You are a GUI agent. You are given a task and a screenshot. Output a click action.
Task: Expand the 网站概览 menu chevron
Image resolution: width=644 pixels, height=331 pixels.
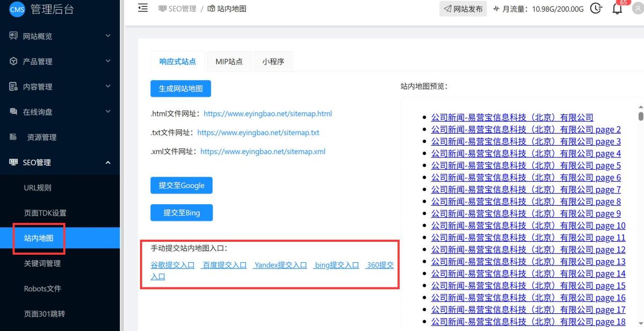pyautogui.click(x=108, y=36)
